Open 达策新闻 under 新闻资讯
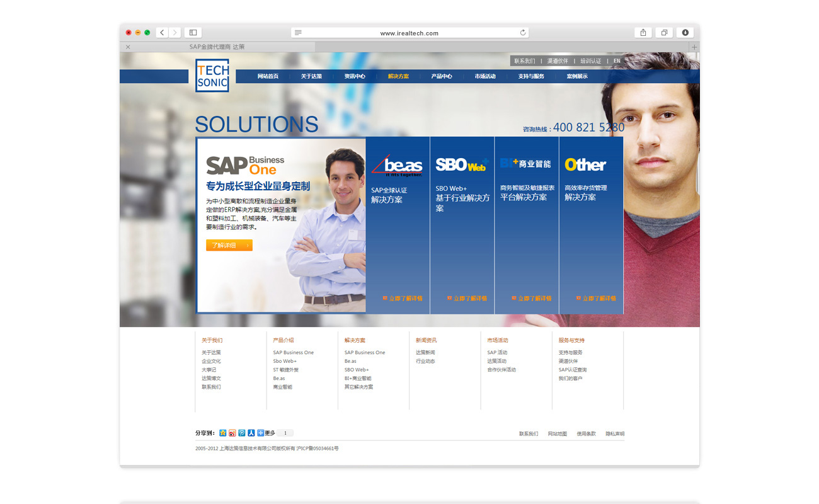Screen dimensions: 819x504 [425, 352]
